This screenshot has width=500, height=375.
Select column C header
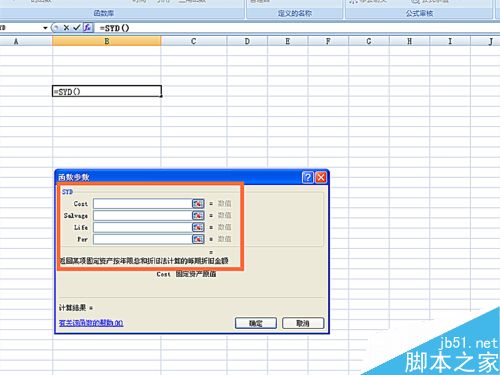pyautogui.click(x=194, y=41)
